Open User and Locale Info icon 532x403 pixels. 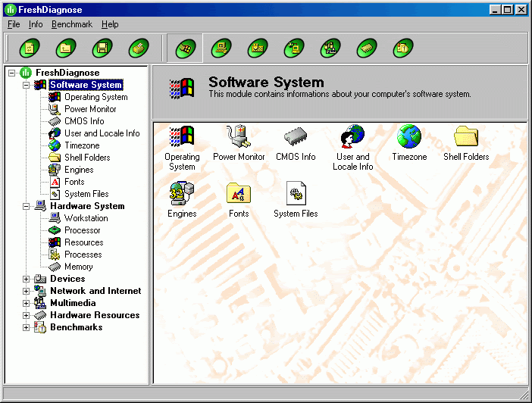pyautogui.click(x=352, y=138)
